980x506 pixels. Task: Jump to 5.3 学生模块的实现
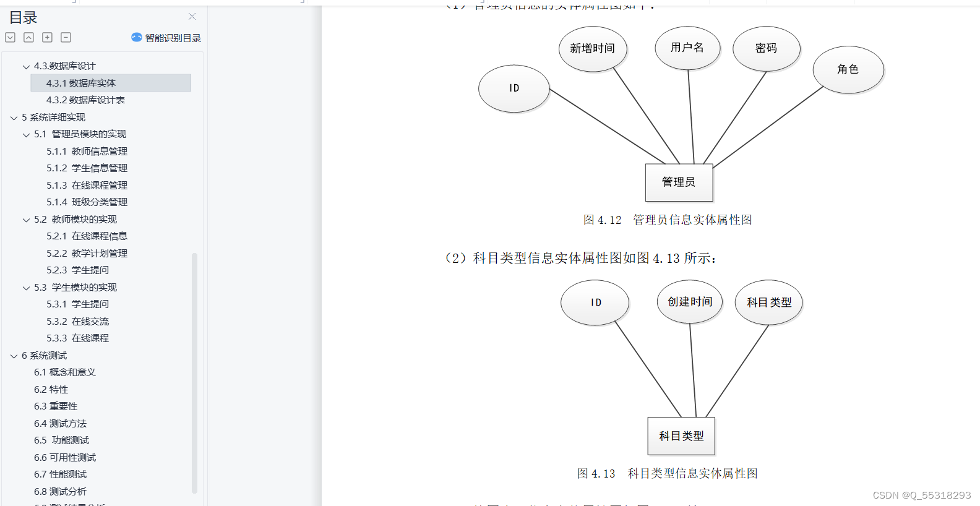75,288
